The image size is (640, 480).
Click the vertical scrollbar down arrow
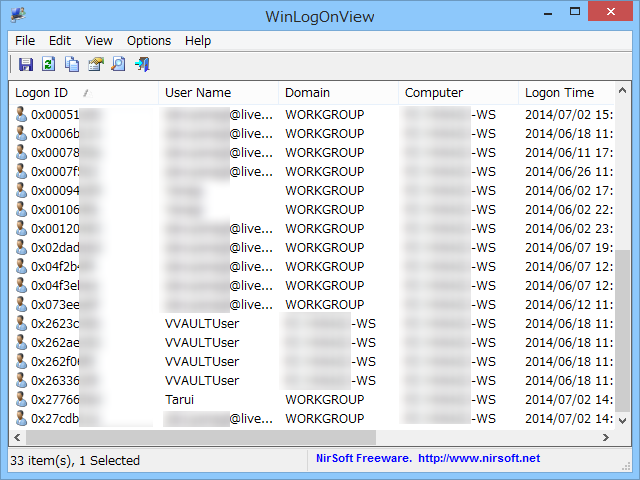(622, 420)
